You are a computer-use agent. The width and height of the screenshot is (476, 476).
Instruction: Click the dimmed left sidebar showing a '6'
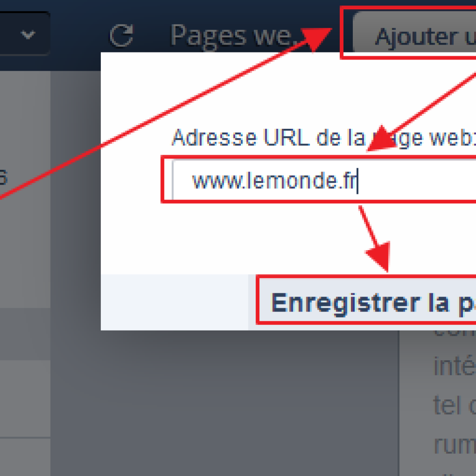tap(25, 188)
